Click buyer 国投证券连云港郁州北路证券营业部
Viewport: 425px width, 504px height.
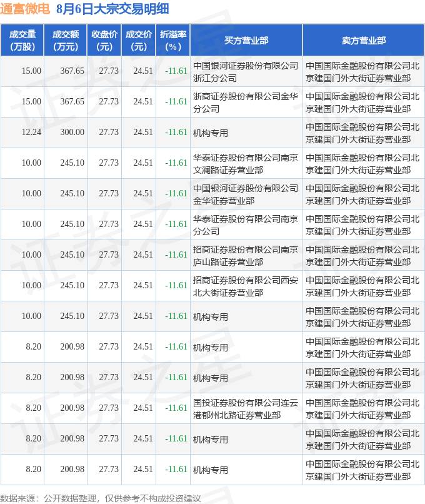246,409
